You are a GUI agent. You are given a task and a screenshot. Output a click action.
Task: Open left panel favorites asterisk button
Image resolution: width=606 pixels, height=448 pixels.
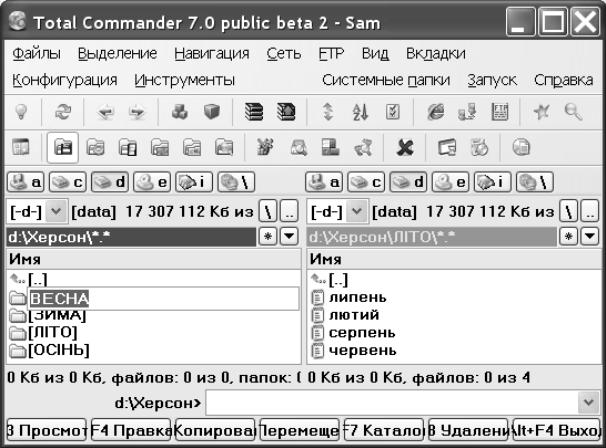pyautogui.click(x=268, y=236)
